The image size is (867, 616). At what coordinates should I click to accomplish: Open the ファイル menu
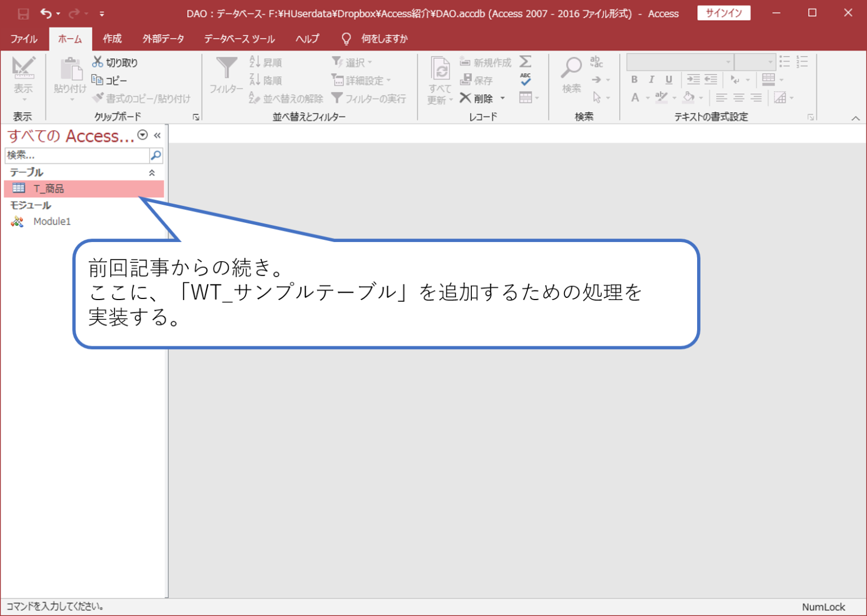(23, 38)
